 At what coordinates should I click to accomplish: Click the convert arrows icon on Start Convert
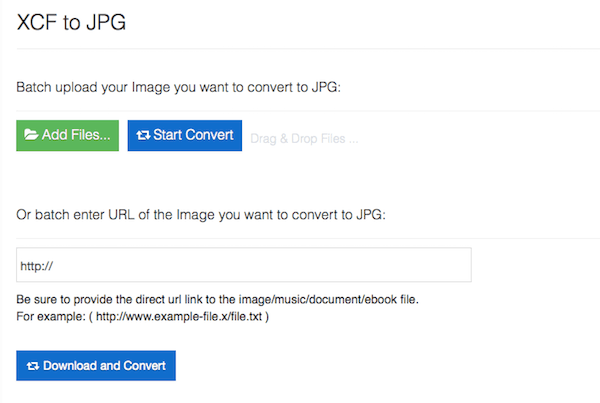click(x=143, y=135)
